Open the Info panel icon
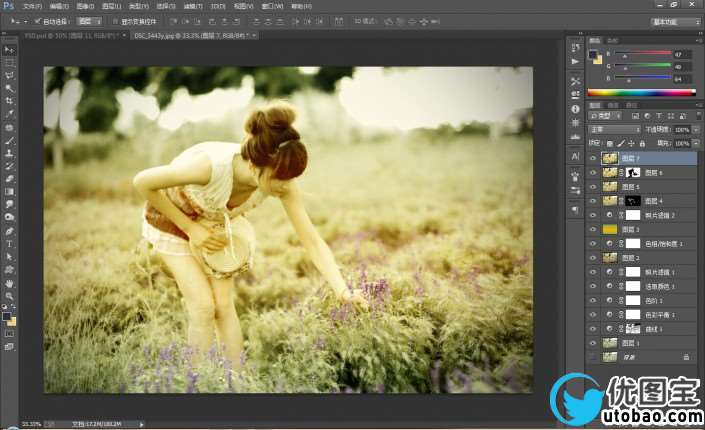 click(x=575, y=109)
